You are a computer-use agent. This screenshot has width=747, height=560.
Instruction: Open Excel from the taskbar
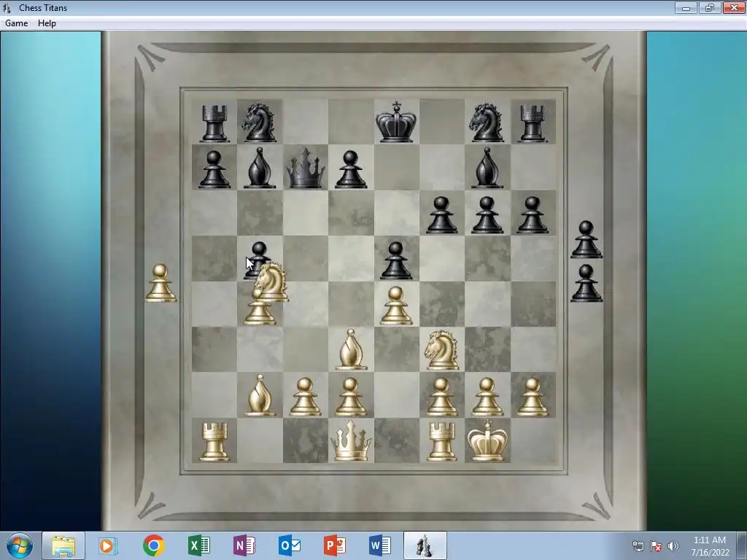pos(199,545)
